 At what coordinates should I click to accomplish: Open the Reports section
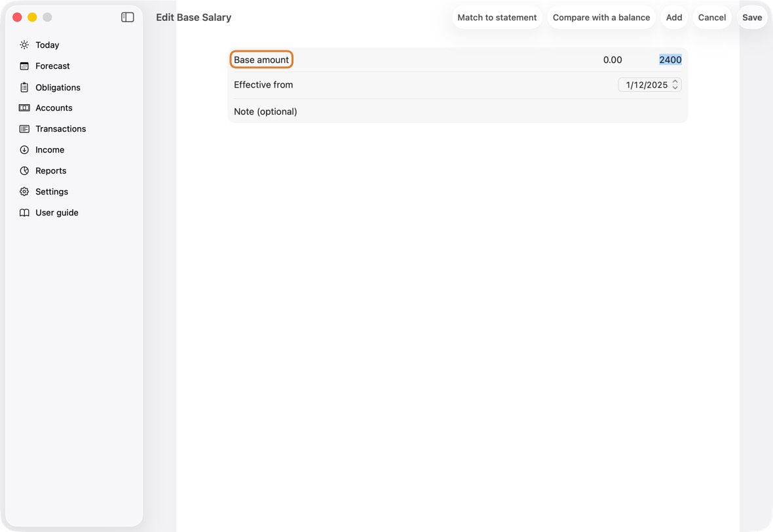(x=51, y=170)
